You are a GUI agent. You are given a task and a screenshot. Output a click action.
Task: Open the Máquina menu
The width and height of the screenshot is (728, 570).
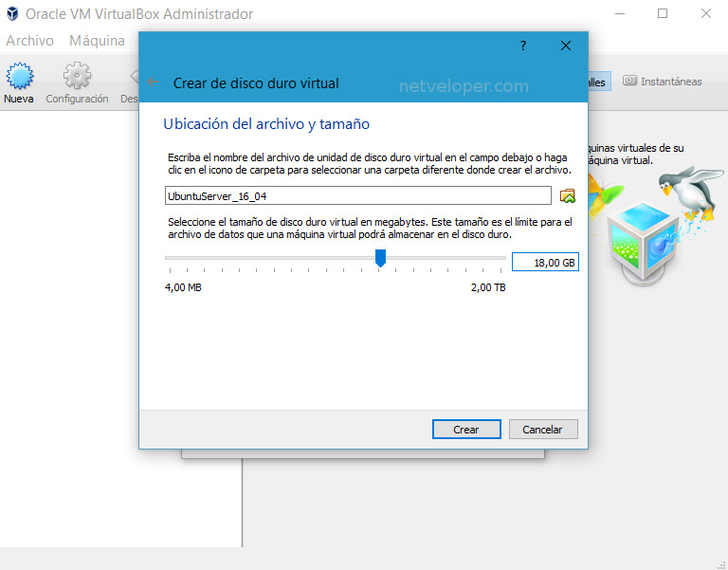pyautogui.click(x=97, y=41)
